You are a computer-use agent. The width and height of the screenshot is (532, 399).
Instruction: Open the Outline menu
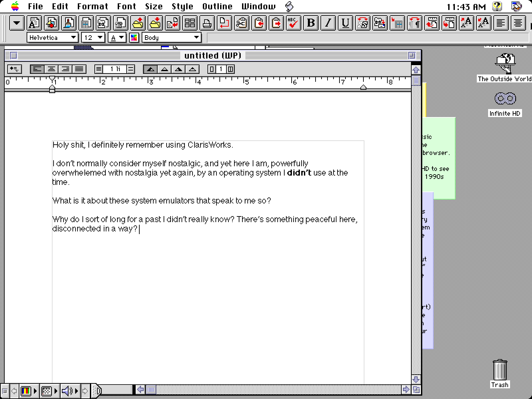pyautogui.click(x=217, y=6)
